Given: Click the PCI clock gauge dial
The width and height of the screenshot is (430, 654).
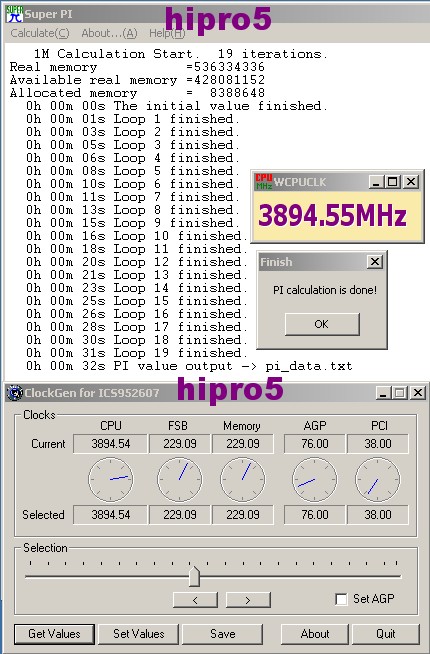Looking at the screenshot, I should 378,480.
